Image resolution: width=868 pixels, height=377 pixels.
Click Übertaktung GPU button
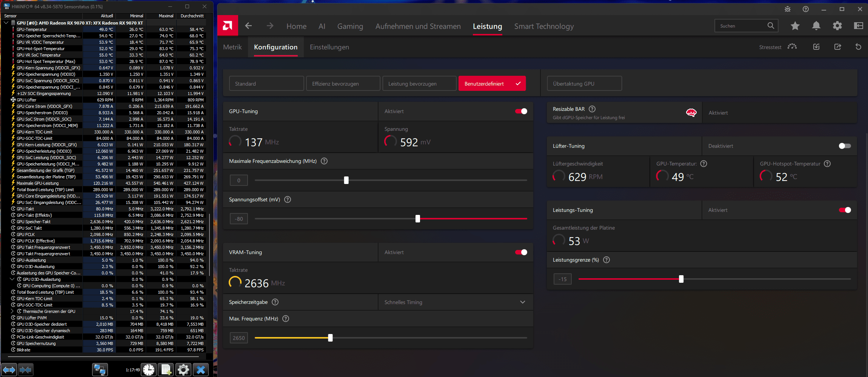[x=585, y=83]
